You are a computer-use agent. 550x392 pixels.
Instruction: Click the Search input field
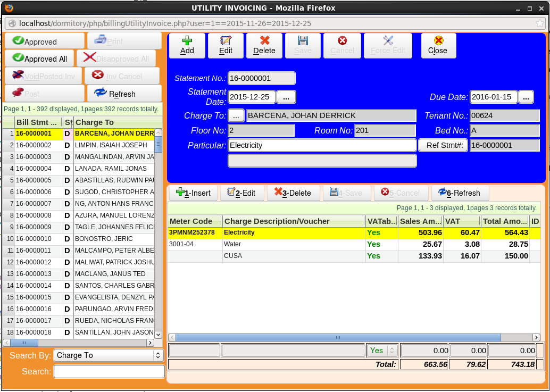coord(109,371)
